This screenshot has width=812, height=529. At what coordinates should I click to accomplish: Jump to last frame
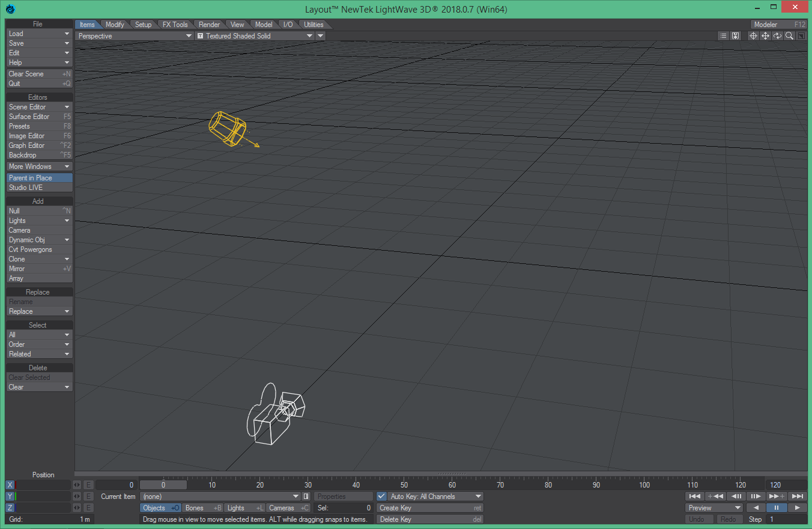point(797,497)
